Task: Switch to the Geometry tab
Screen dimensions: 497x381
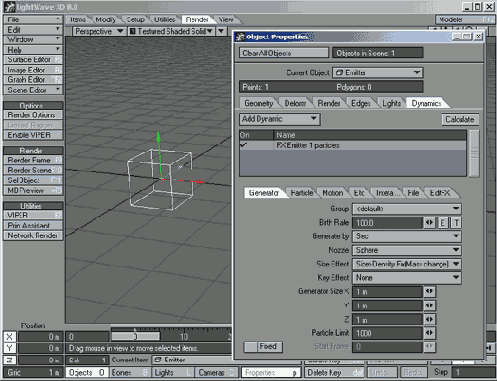Action: pos(259,103)
